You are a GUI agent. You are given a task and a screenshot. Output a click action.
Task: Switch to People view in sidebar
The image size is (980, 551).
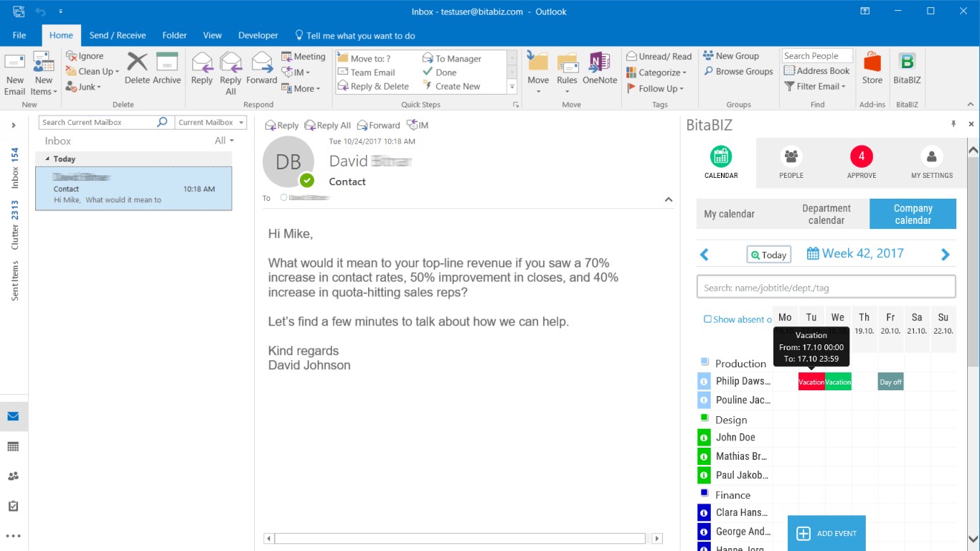pos(13,476)
